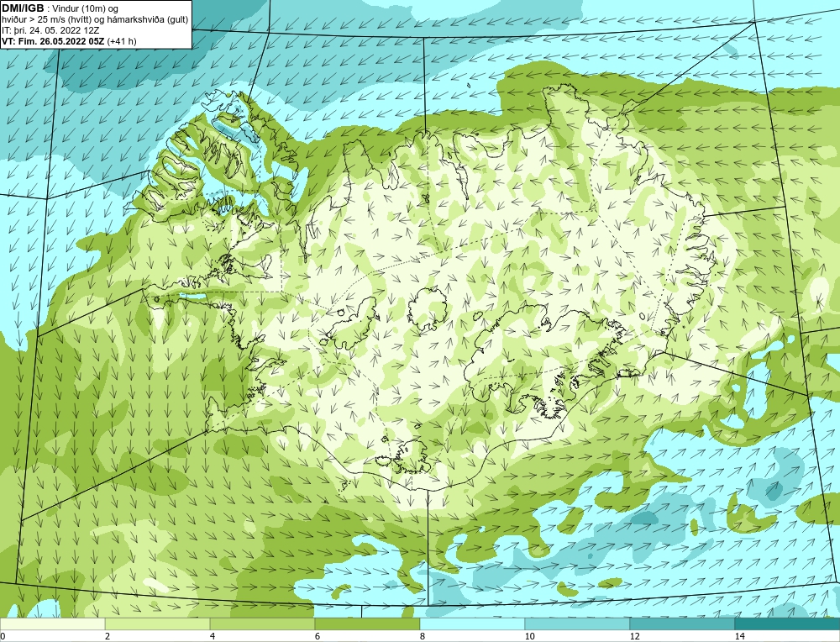Click the 'IT: þri. 24. 05. 2022 12Z' initial time line

pyautogui.click(x=50, y=30)
